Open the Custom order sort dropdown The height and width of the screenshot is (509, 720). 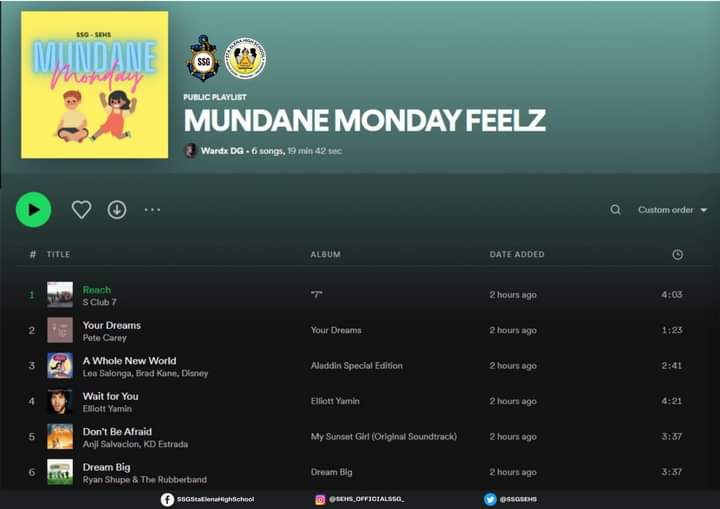tap(672, 210)
